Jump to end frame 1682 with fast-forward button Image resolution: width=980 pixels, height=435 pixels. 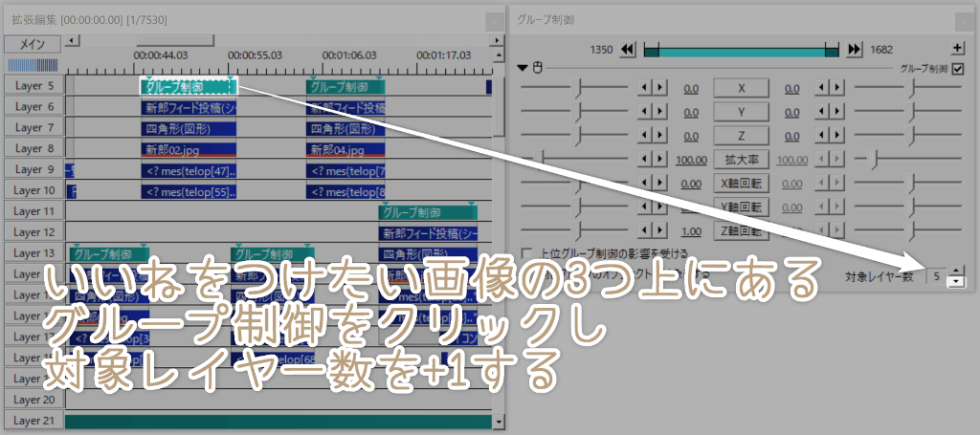click(855, 50)
